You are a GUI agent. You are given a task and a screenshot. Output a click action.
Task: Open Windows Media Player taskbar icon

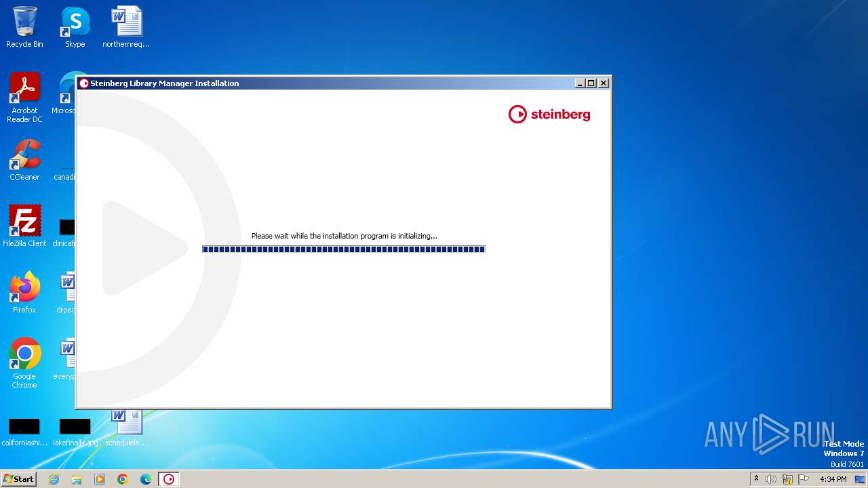pos(100,479)
